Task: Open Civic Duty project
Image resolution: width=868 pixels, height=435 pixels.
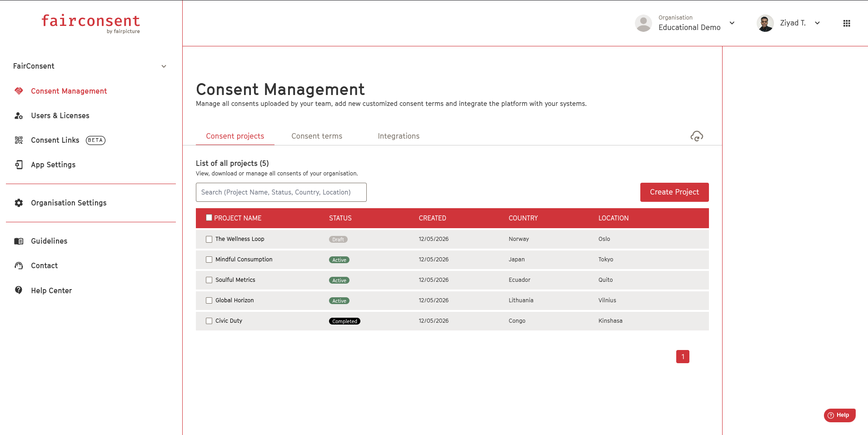Action: (x=229, y=321)
